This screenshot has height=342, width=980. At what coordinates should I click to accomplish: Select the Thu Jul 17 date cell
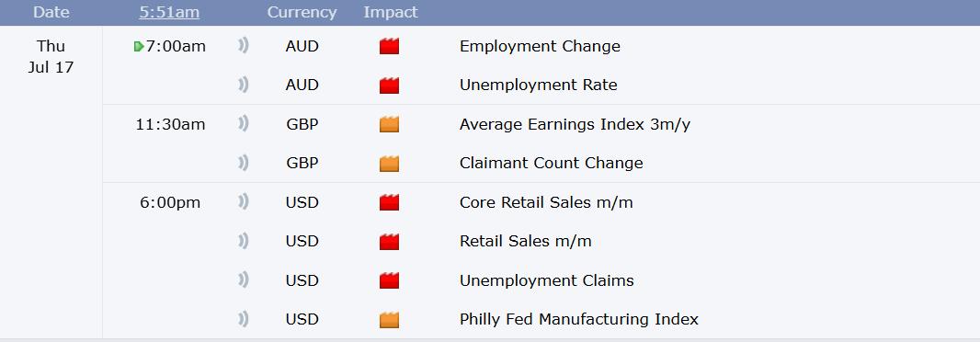[x=51, y=56]
